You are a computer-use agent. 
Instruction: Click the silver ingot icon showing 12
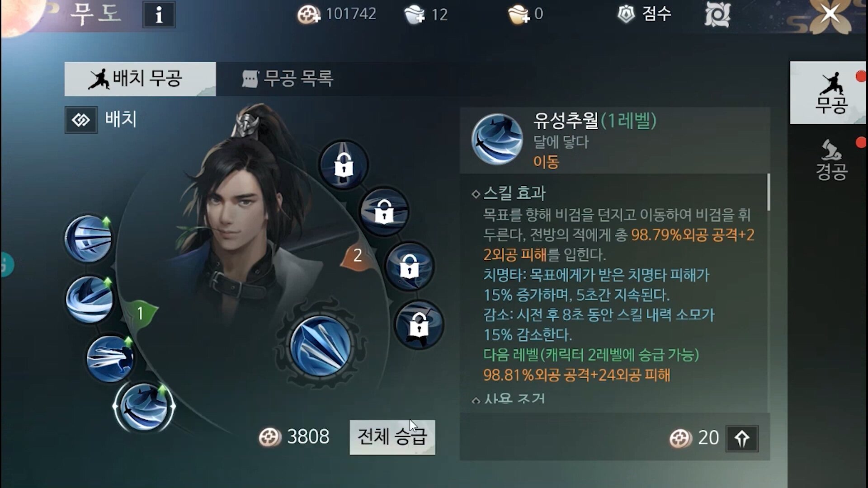(414, 14)
